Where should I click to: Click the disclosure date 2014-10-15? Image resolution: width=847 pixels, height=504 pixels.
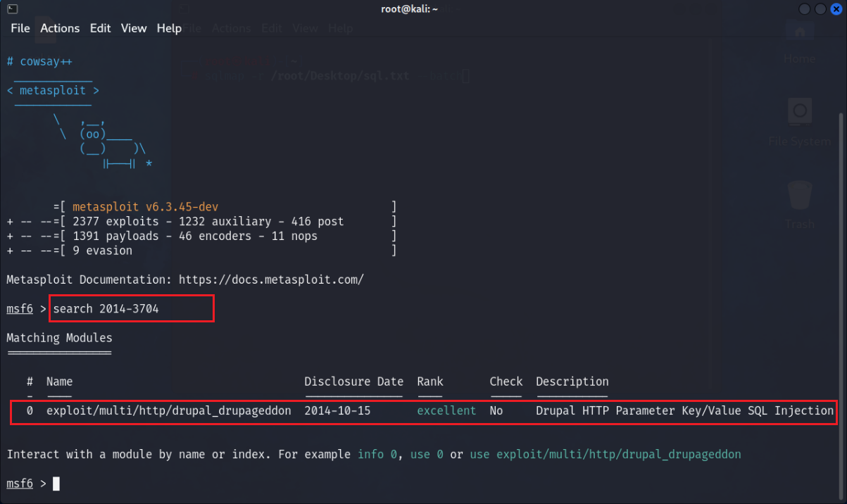pyautogui.click(x=337, y=410)
